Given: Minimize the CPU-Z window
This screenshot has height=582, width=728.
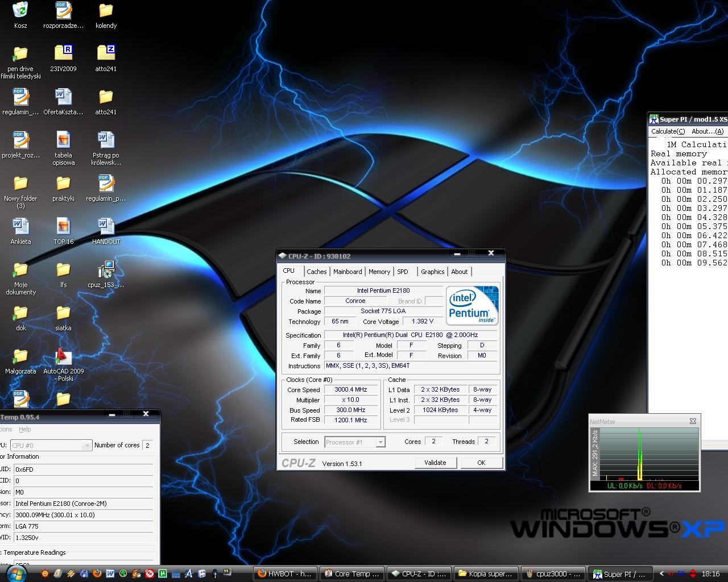Looking at the screenshot, I should (457, 253).
